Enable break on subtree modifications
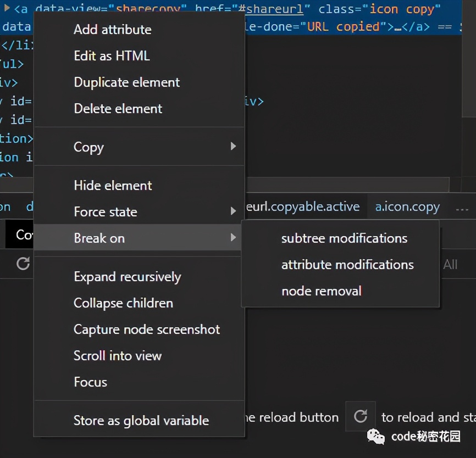 [x=344, y=238]
